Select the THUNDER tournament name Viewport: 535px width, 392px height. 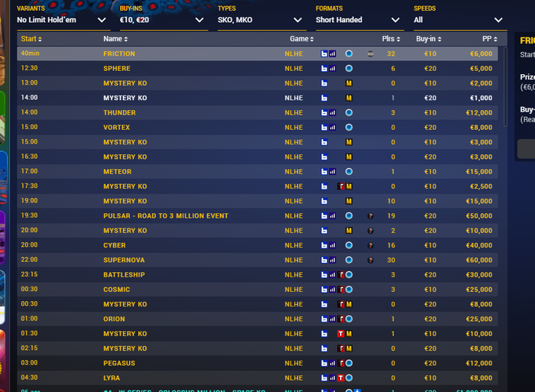(119, 112)
